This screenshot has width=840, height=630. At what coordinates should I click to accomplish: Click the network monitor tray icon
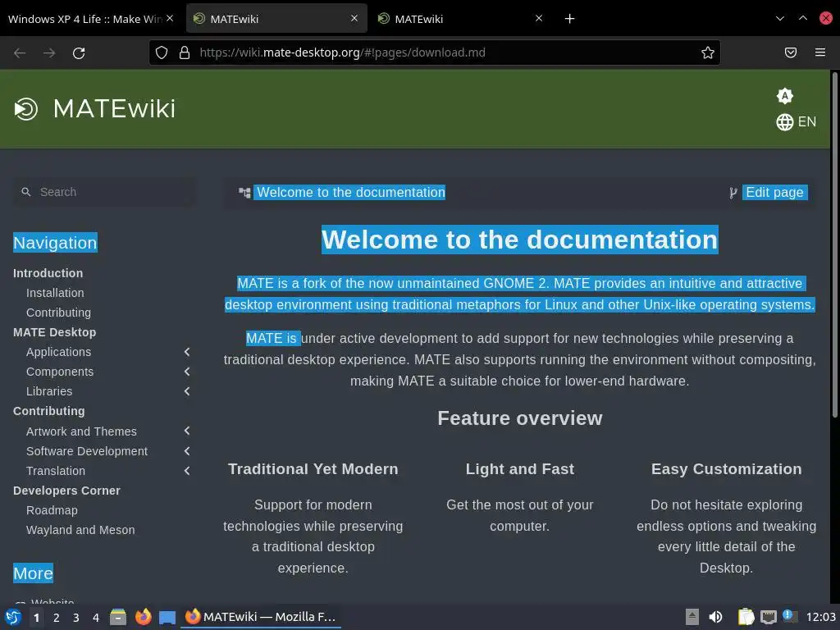768,617
